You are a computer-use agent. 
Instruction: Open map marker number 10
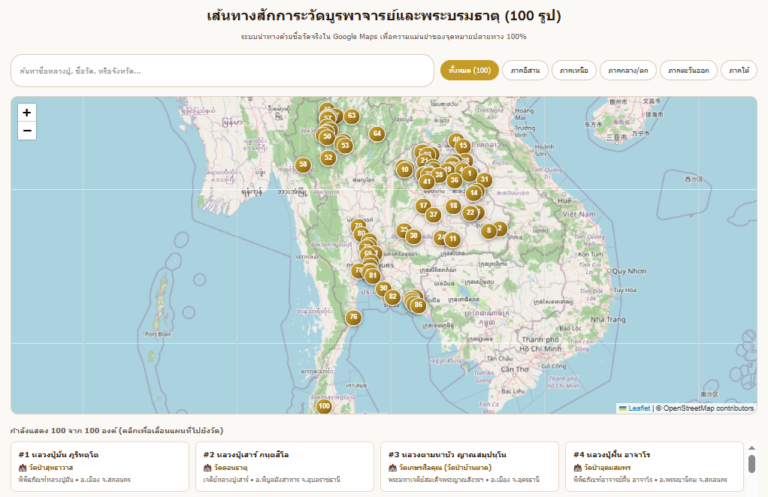tap(405, 170)
